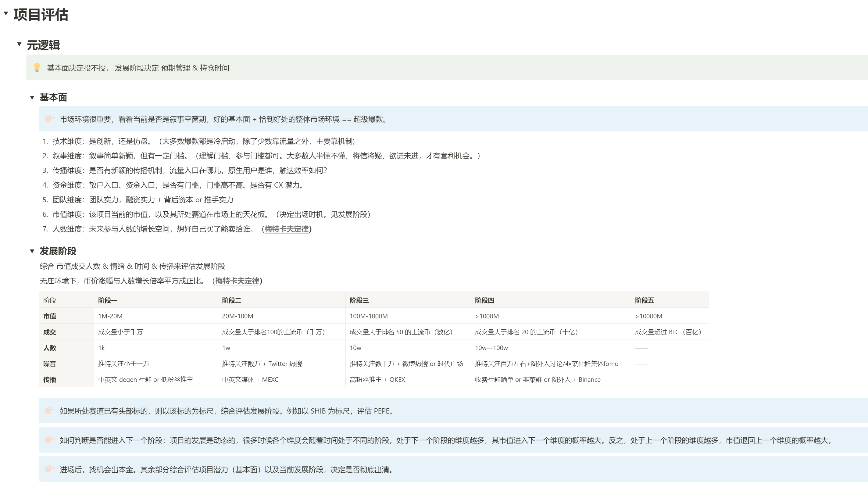The height and width of the screenshot is (491, 868).
Task: Click pointing-hand icon beside 如何判断是否能进入 callout
Action: [x=50, y=440]
